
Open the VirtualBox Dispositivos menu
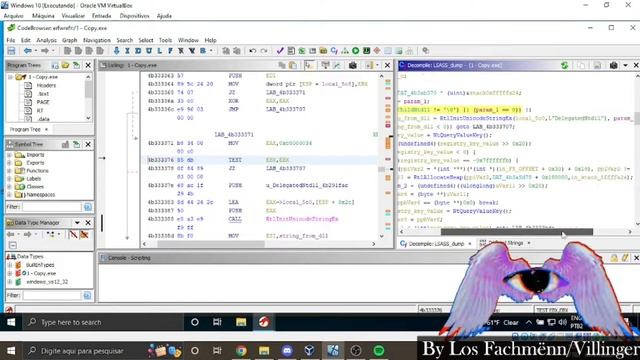coord(134,16)
